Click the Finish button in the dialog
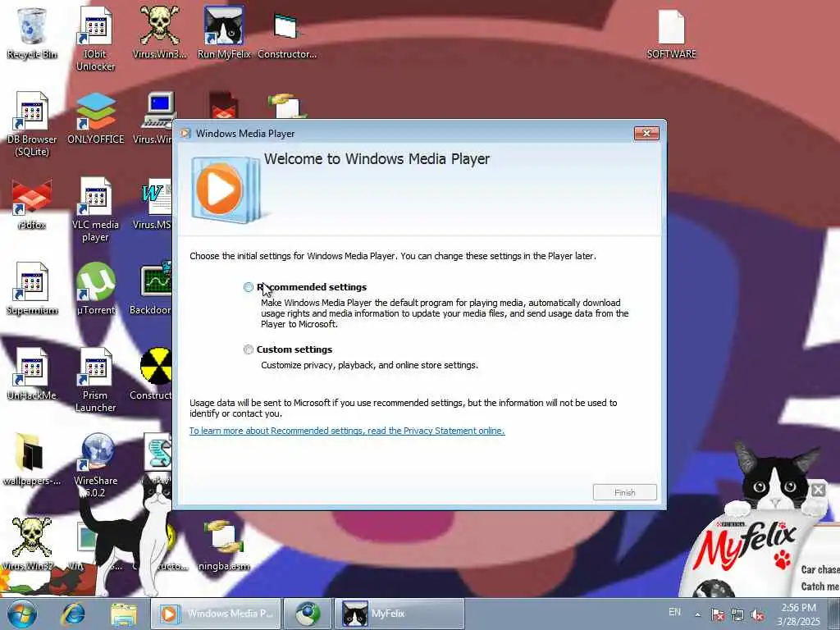The height and width of the screenshot is (630, 840). 624,492
